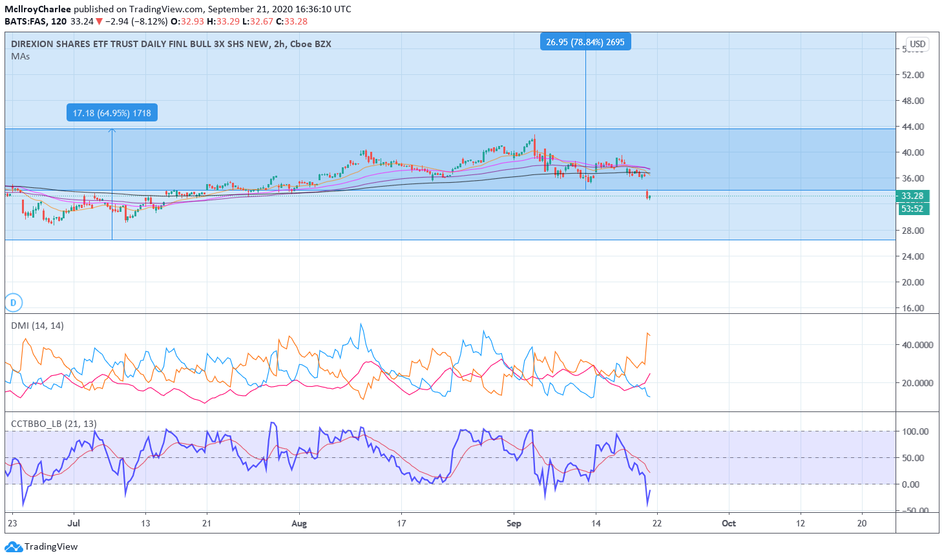Click the 44.00 price axis label
The image size is (944, 560).
[x=913, y=127]
